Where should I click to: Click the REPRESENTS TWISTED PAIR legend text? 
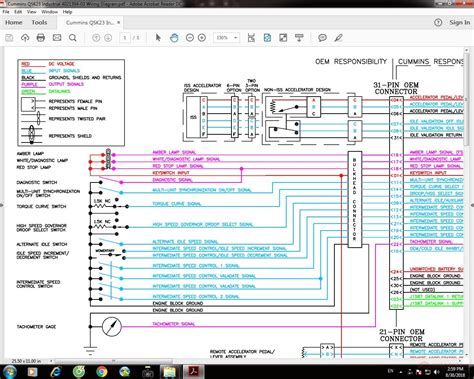(x=77, y=119)
